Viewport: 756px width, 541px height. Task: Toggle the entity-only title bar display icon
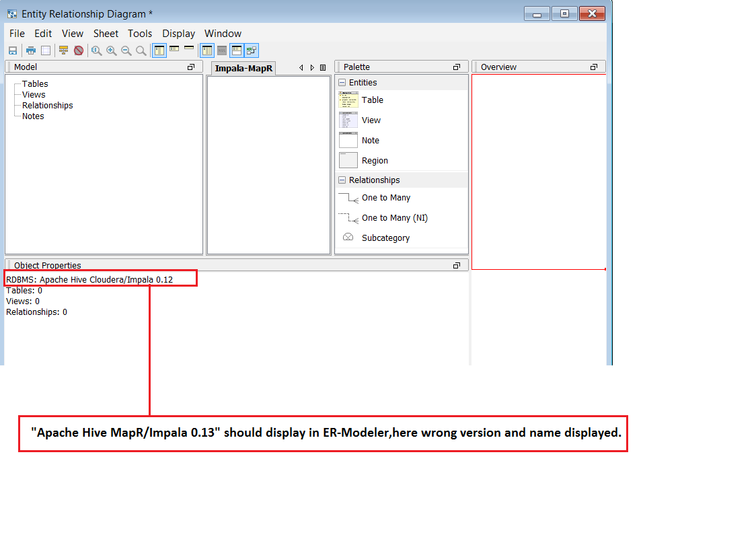pyautogui.click(x=189, y=48)
